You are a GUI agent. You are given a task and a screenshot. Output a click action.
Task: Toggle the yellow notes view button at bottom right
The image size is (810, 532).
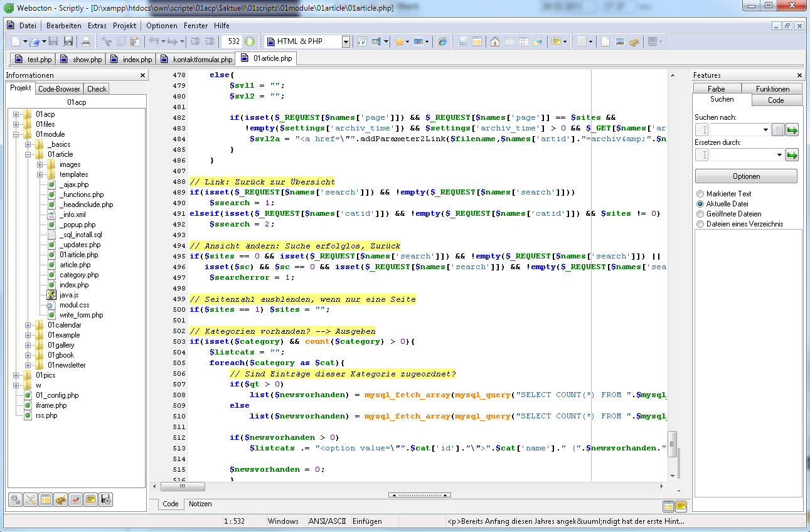click(x=681, y=506)
